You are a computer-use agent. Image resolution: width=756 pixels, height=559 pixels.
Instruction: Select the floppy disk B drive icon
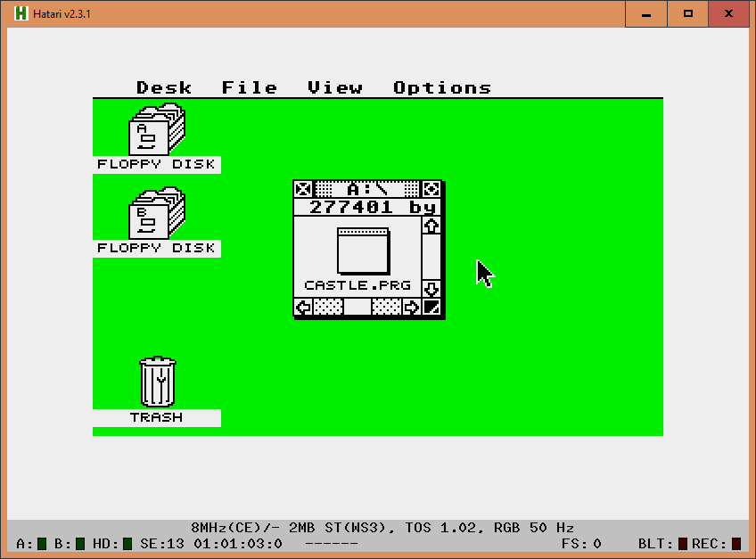pos(157,213)
